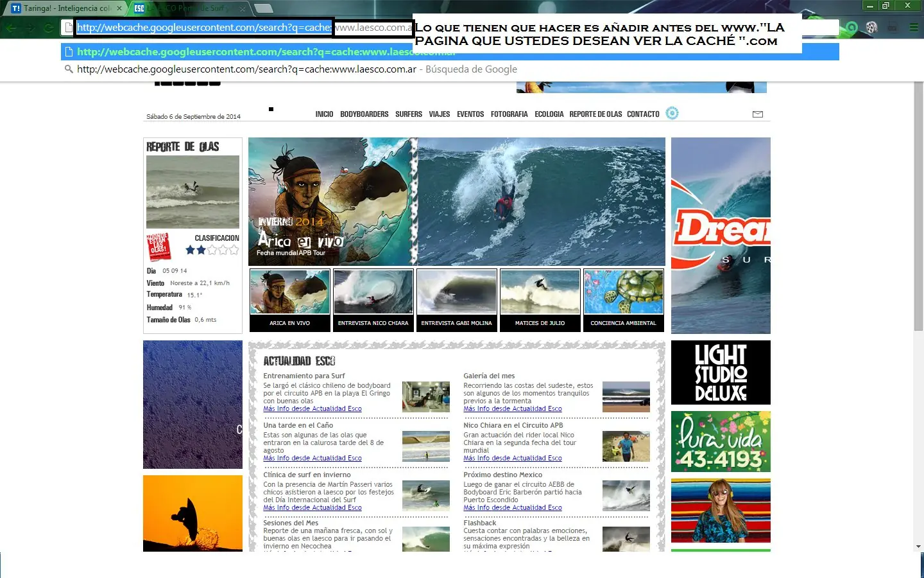Open Más Info link under Clínica de surf en invierno

tap(312, 508)
